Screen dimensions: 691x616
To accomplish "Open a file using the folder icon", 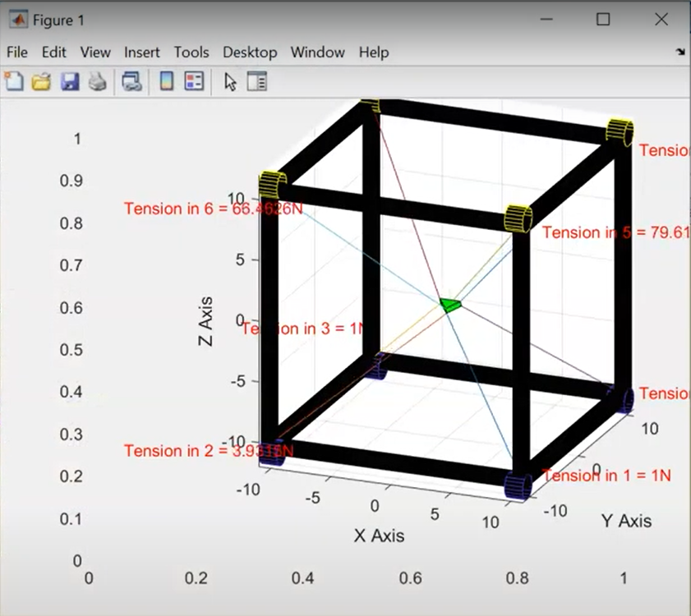I will tap(41, 82).
